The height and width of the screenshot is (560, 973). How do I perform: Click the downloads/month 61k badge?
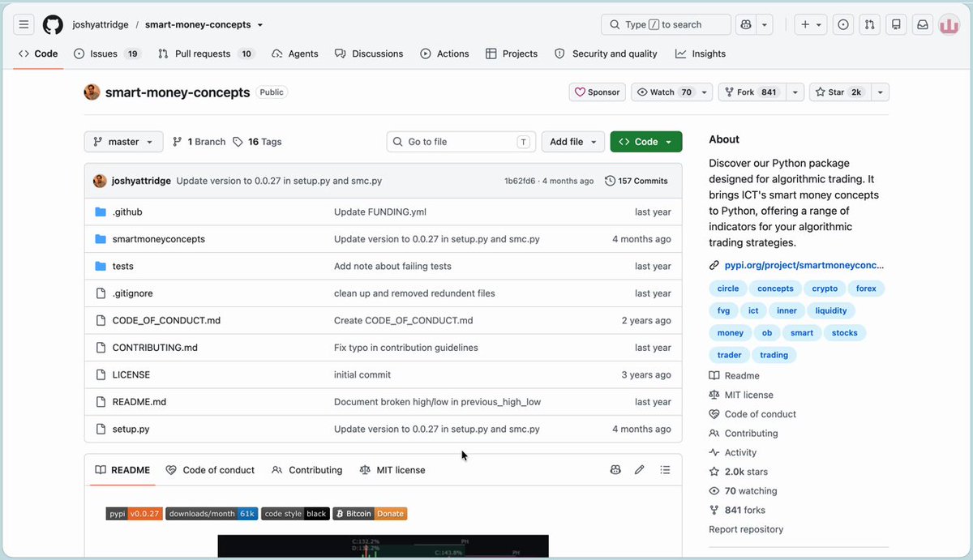pos(212,514)
